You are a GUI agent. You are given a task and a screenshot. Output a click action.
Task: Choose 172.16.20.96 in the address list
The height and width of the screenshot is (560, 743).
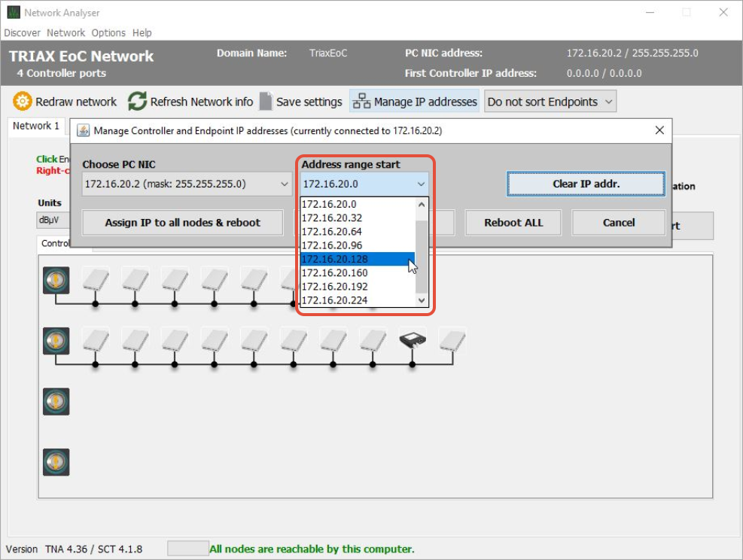tap(358, 245)
